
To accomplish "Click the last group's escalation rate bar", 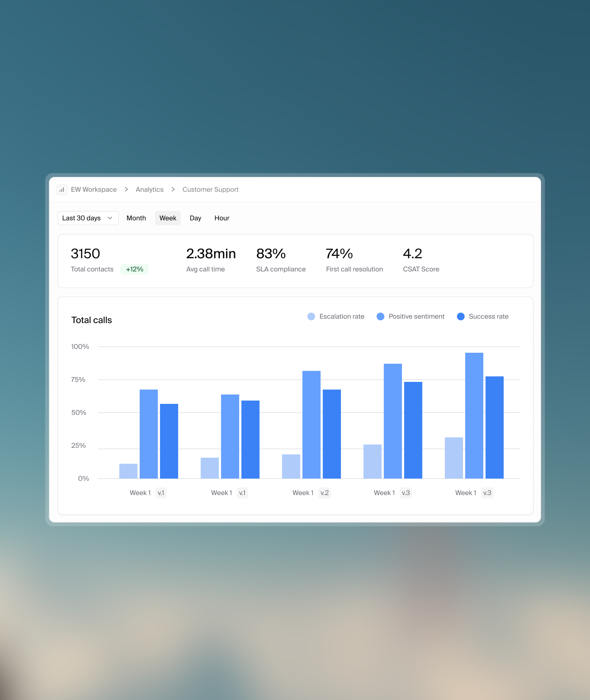I will point(454,458).
